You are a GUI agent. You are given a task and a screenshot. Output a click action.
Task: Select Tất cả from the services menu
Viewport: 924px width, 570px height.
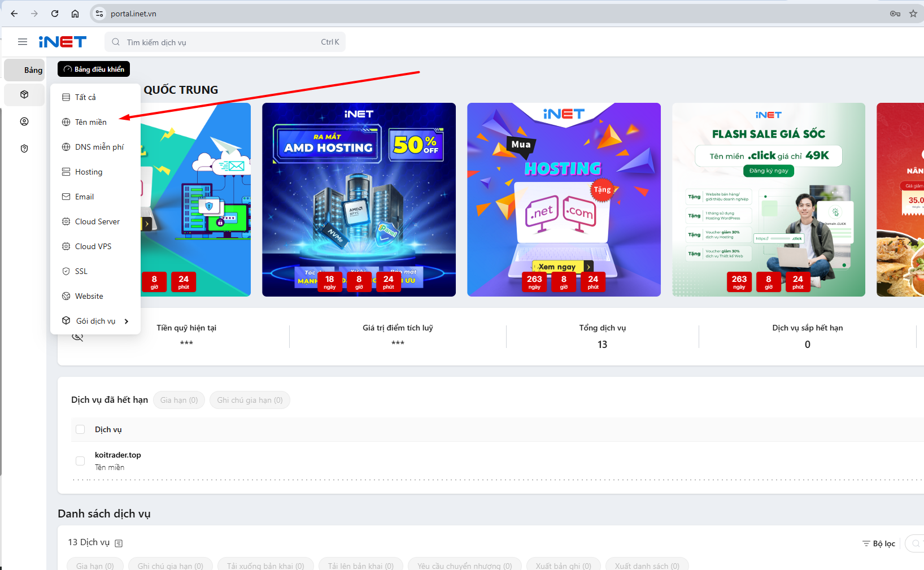pos(84,97)
